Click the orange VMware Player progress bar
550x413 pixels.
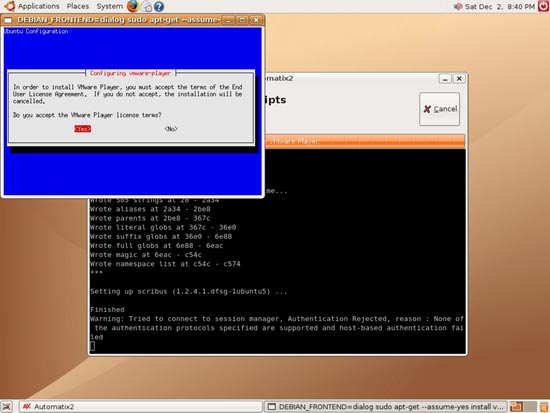pos(365,141)
